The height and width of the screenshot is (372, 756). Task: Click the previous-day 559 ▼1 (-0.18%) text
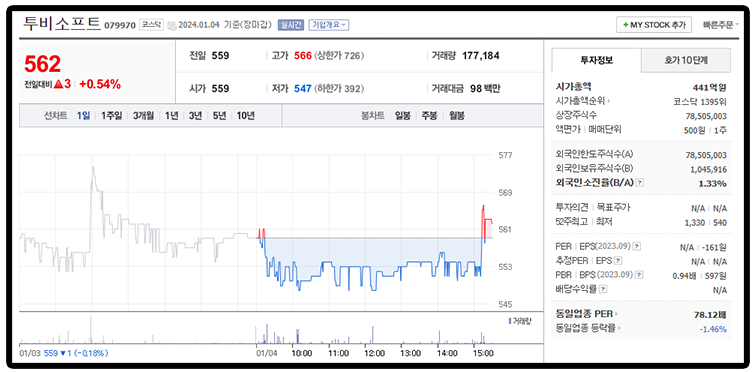pos(76,353)
